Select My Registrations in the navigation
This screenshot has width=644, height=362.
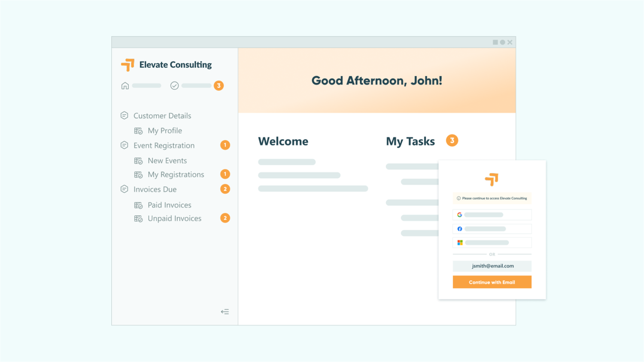click(176, 175)
